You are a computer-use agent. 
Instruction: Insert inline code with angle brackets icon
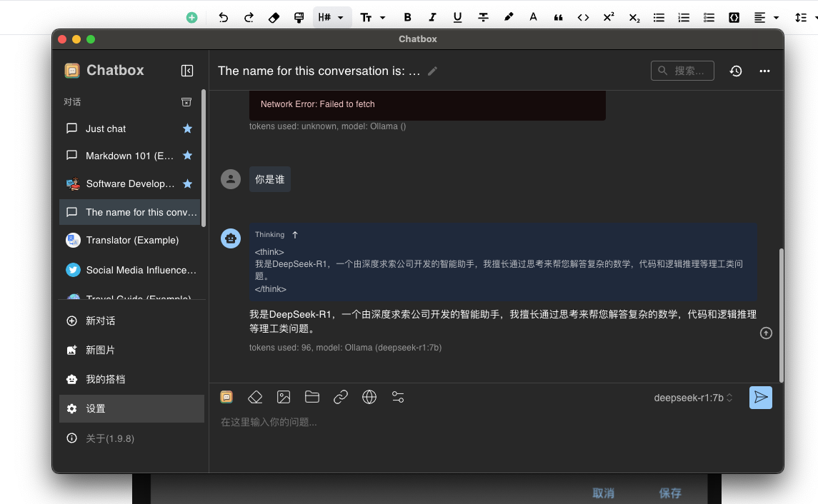click(583, 18)
